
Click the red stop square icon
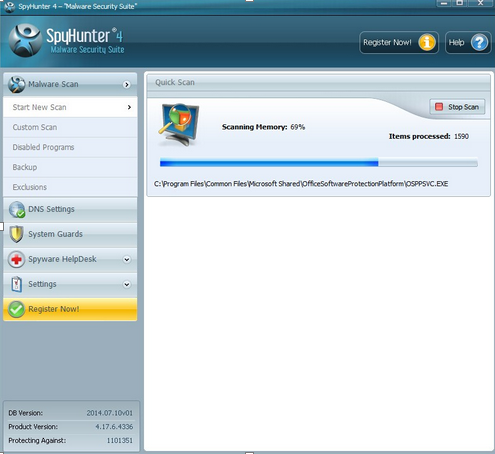[x=439, y=107]
